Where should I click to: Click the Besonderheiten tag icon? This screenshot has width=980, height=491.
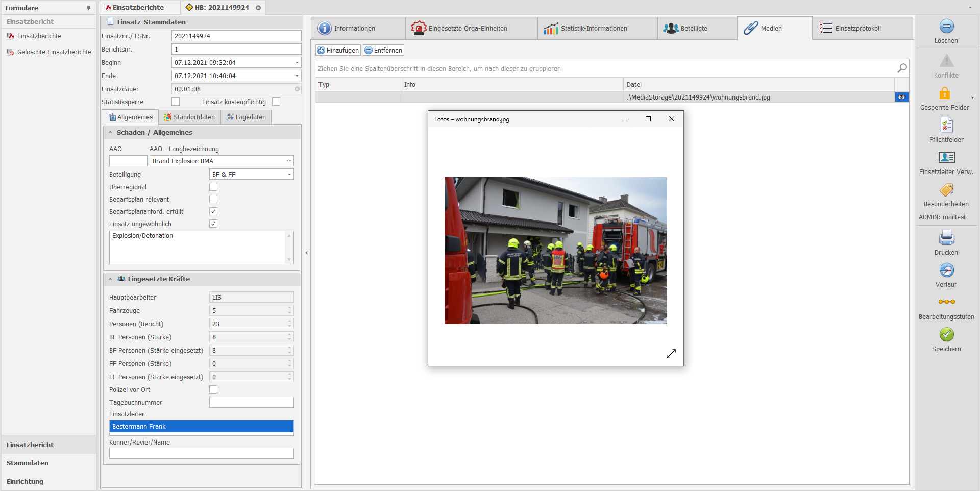pos(946,190)
